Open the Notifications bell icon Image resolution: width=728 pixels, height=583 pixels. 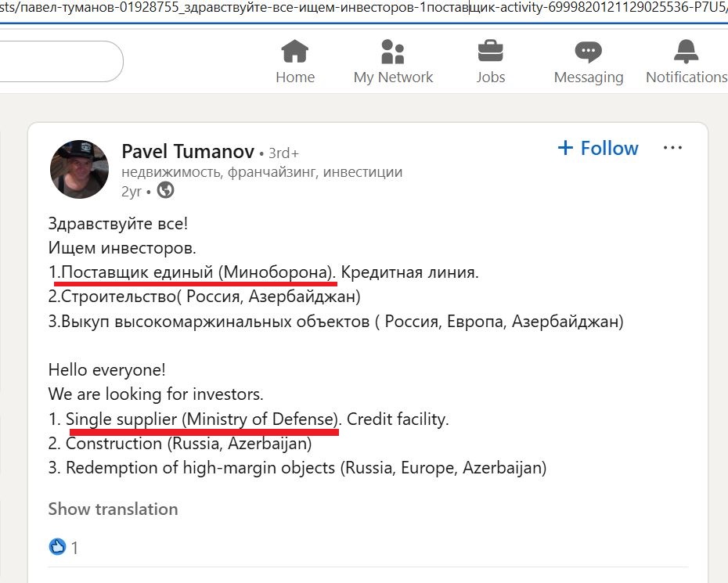[687, 51]
